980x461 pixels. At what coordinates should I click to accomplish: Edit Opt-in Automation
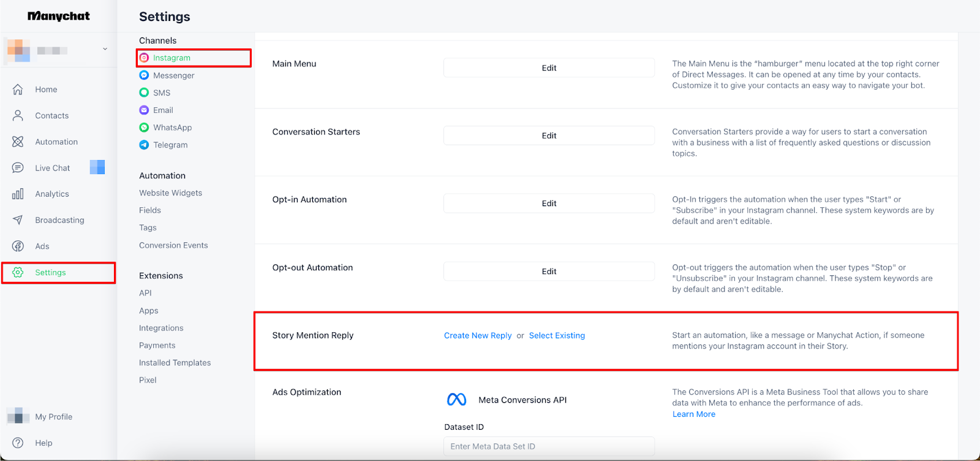[x=549, y=204]
